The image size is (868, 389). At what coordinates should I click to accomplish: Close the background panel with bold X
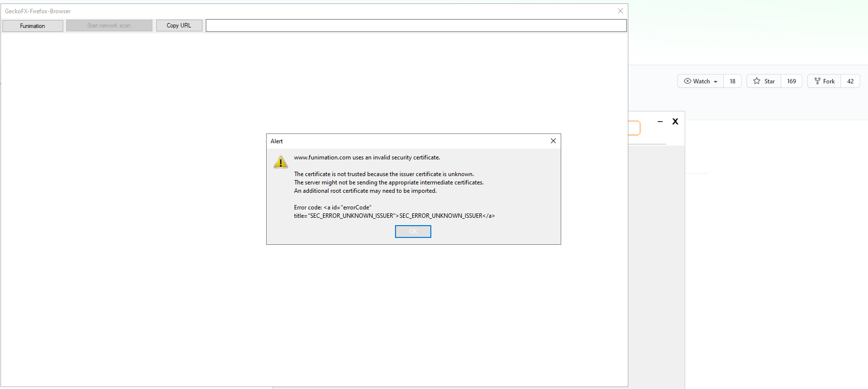pos(675,121)
